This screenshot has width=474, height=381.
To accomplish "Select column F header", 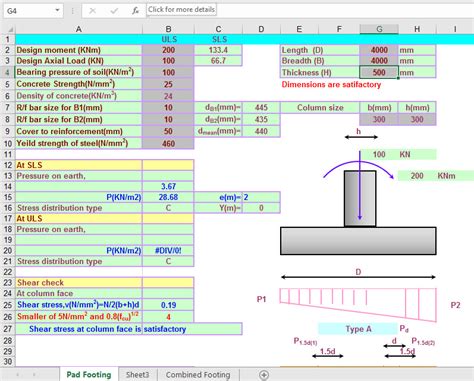I will tap(339, 29).
